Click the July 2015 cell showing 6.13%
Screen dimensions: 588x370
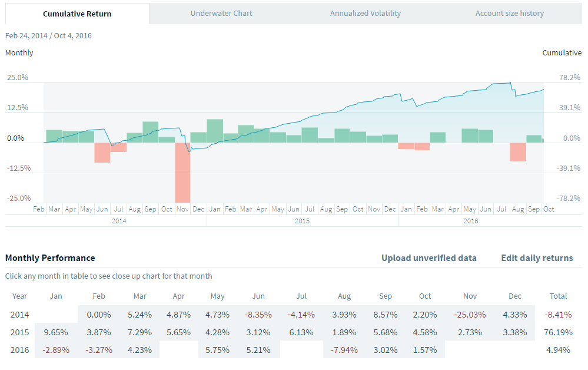301,332
